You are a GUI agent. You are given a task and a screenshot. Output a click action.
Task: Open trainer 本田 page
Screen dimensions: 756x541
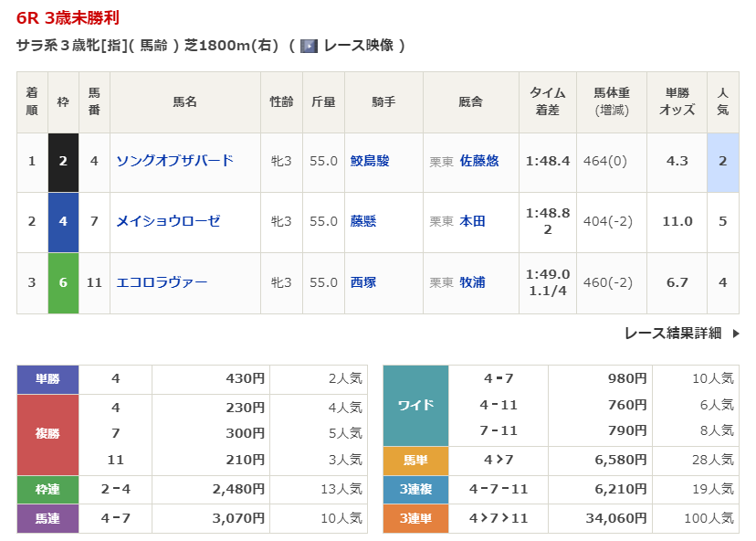pyautogui.click(x=472, y=221)
